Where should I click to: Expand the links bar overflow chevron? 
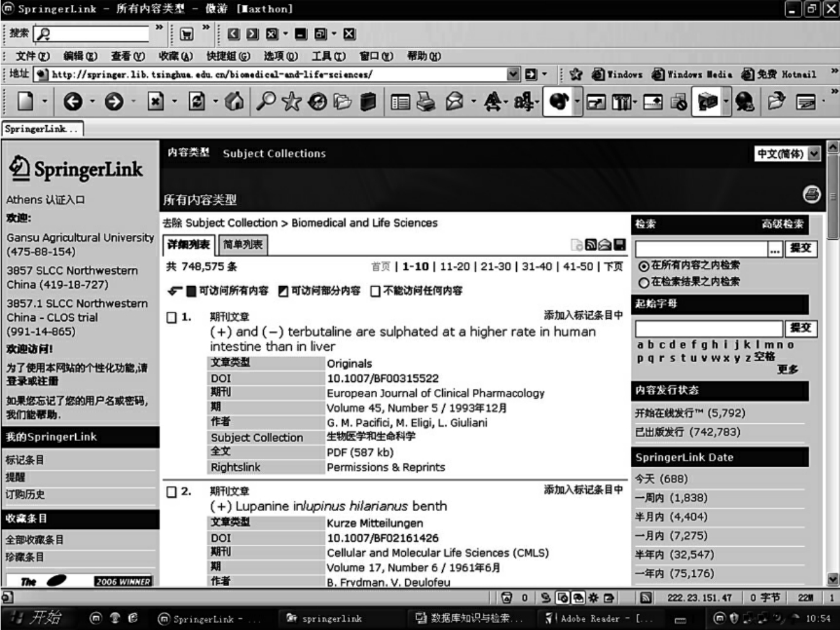pyautogui.click(x=834, y=71)
